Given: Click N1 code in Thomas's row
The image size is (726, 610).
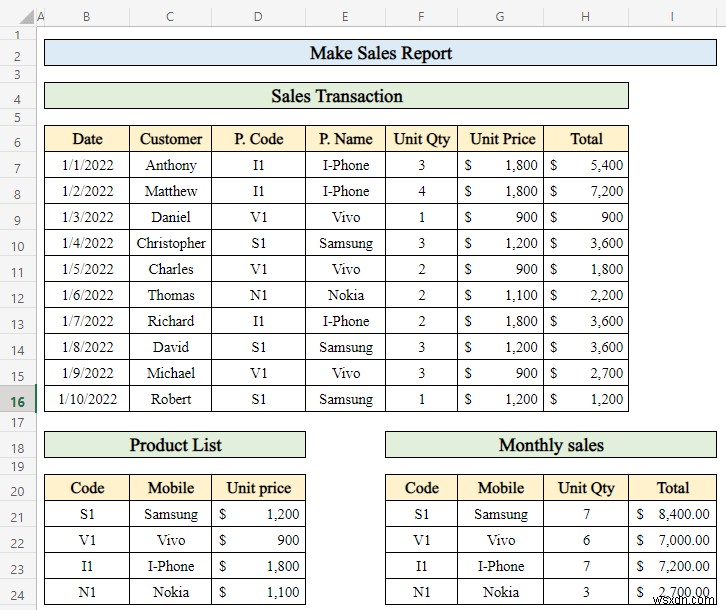Looking at the screenshot, I should [x=258, y=295].
